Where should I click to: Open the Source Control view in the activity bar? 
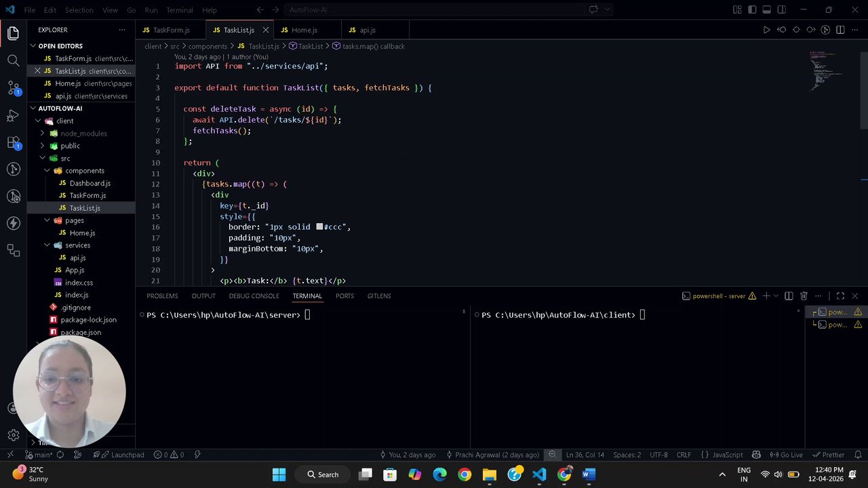[13, 88]
